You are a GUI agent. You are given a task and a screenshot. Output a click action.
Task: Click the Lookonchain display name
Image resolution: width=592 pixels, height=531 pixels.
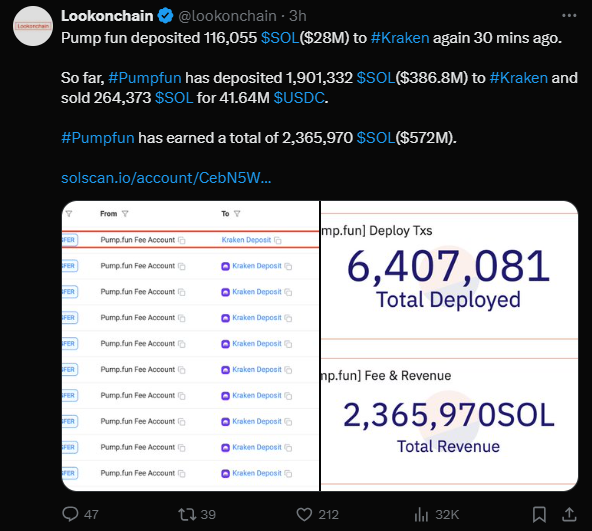[107, 16]
